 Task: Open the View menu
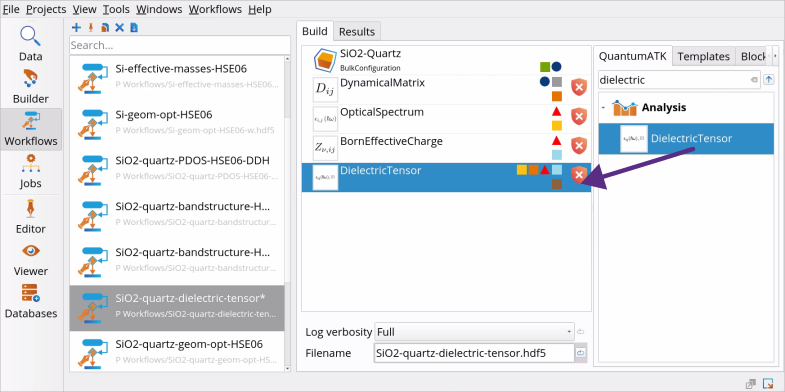pyautogui.click(x=85, y=9)
